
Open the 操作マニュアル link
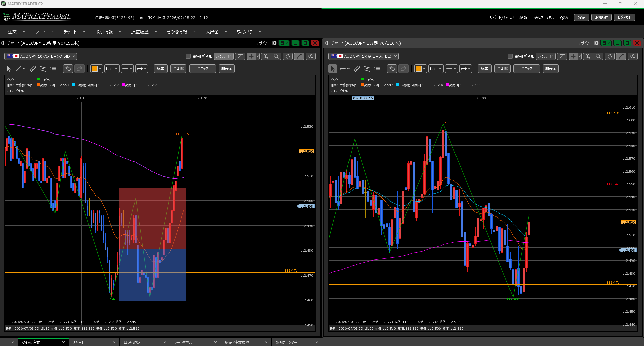(544, 18)
